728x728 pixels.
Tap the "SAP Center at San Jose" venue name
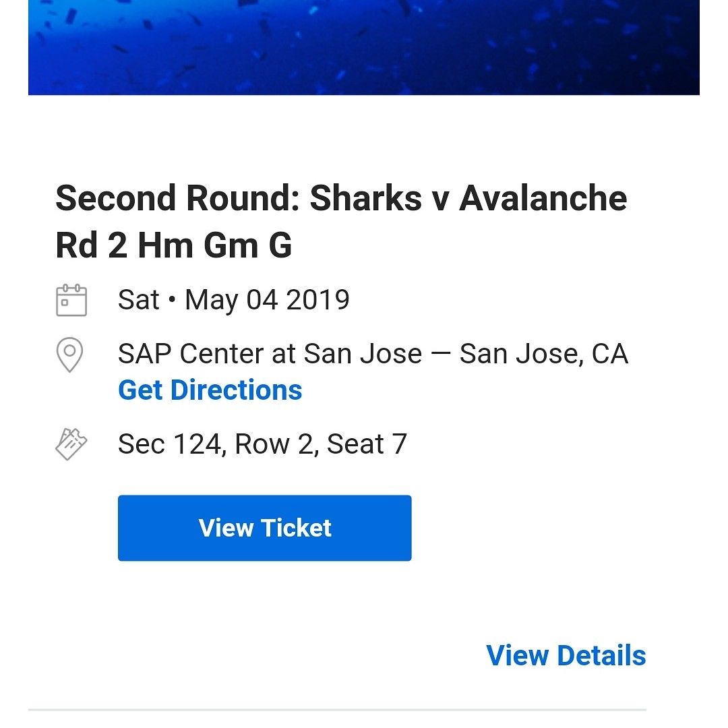(270, 354)
